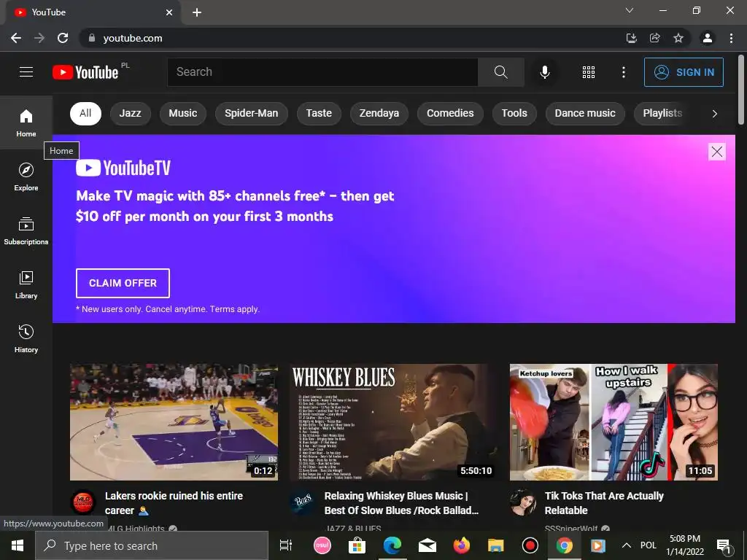Image resolution: width=747 pixels, height=560 pixels.
Task: Select the Jazz filter chip
Action: [x=130, y=113]
